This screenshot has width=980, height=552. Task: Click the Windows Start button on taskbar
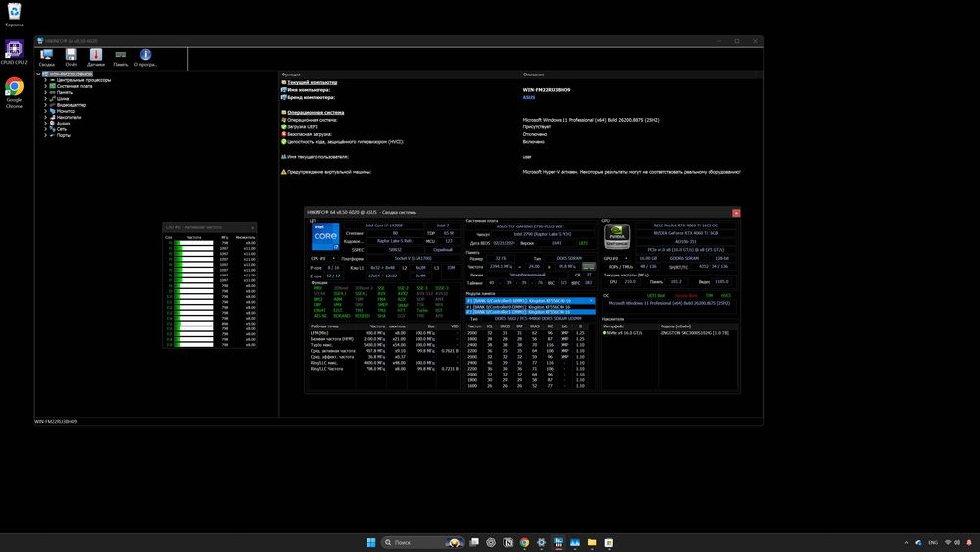tap(370, 542)
